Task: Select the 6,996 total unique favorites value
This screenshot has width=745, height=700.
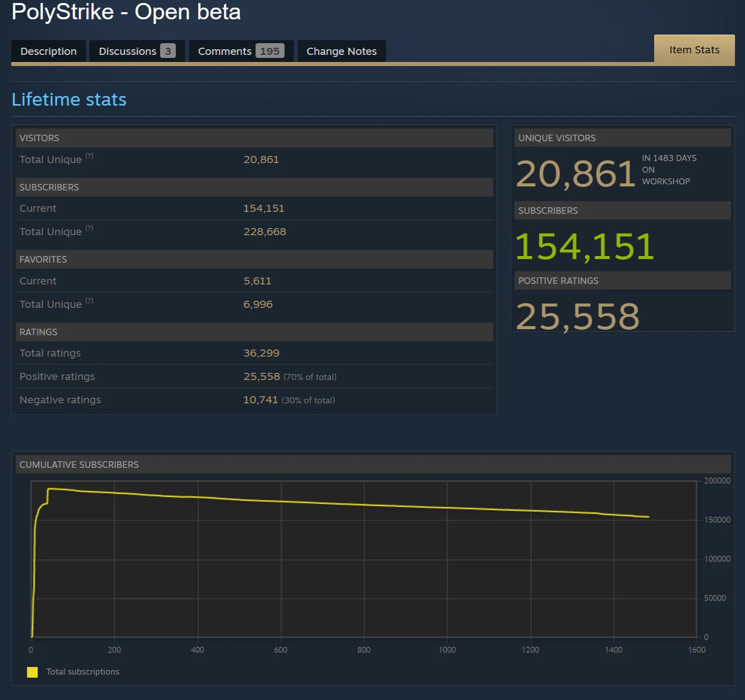Action: click(258, 304)
